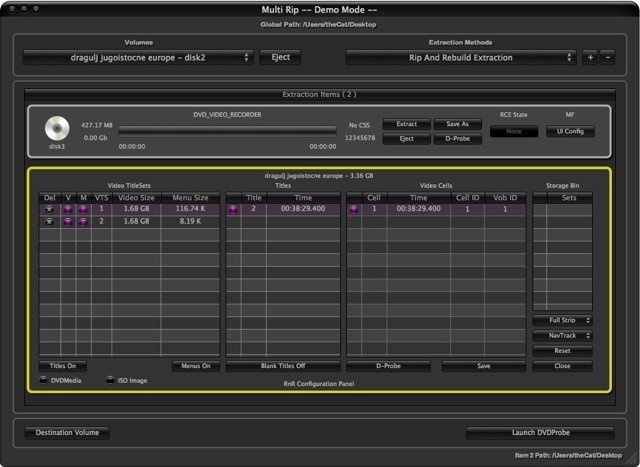This screenshot has height=467, width=640.
Task: Click the Extract button for disk3
Action: pos(407,124)
